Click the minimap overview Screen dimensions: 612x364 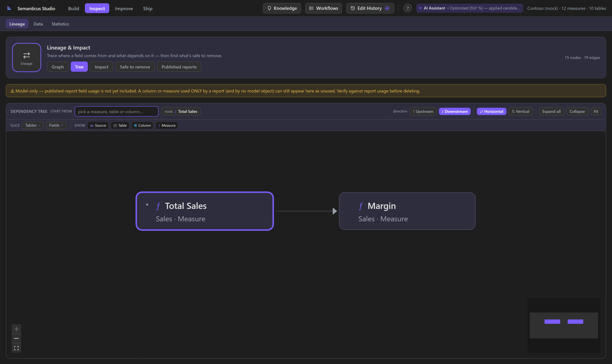pos(564,325)
